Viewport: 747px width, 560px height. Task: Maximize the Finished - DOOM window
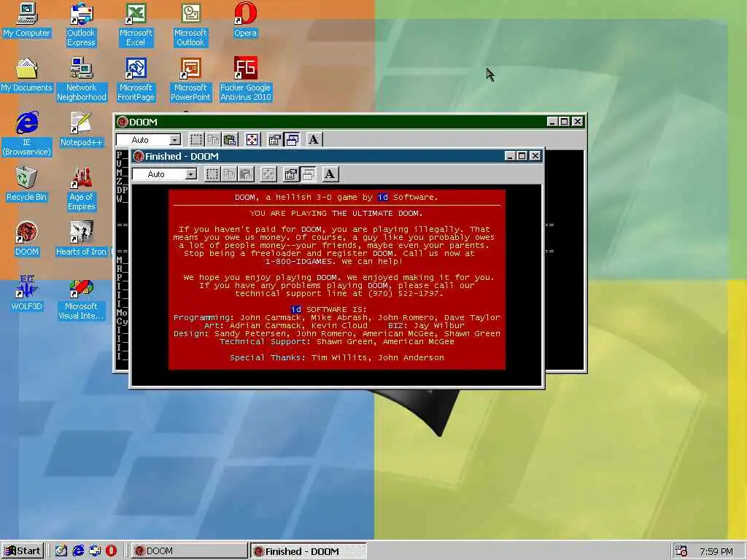point(522,156)
